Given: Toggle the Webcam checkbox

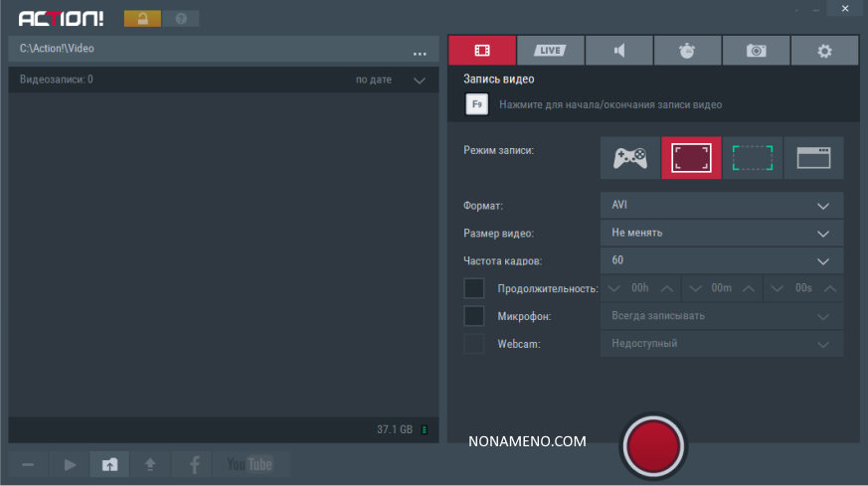Looking at the screenshot, I should click(x=475, y=344).
